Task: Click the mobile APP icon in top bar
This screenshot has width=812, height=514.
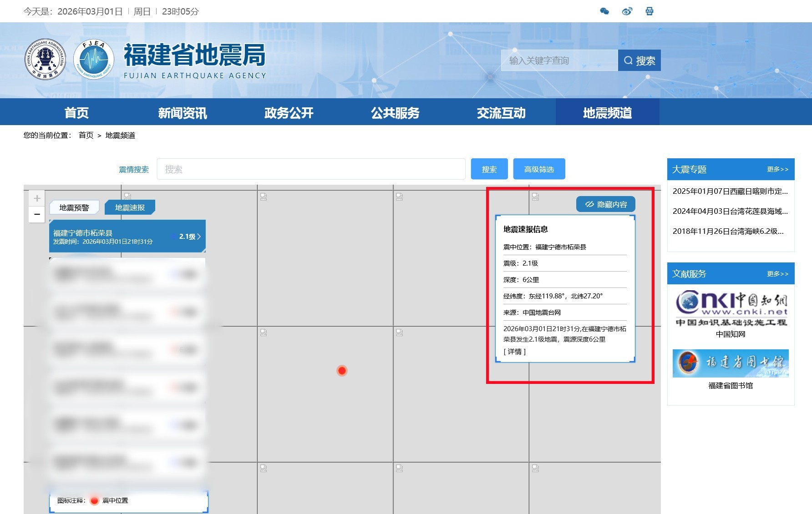Action: (x=650, y=11)
